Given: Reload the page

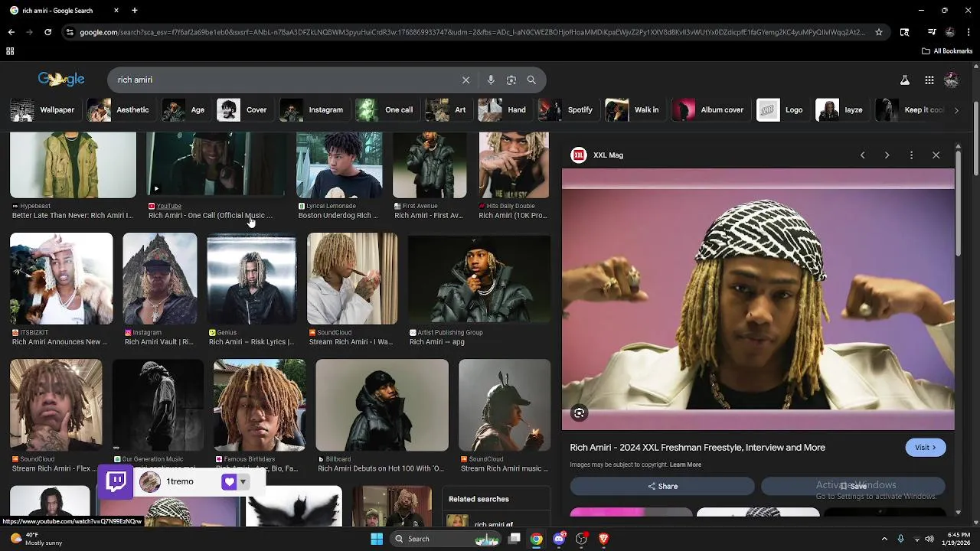Looking at the screenshot, I should click(x=47, y=32).
